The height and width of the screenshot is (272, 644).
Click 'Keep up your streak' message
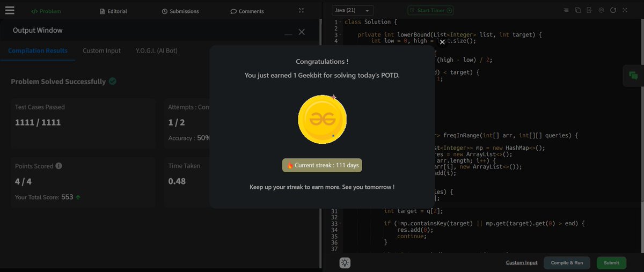point(322,187)
